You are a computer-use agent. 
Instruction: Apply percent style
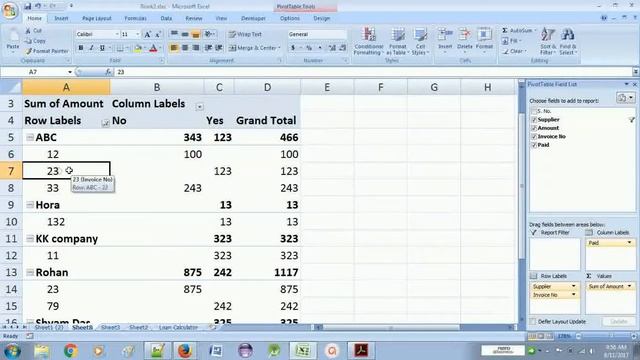[309, 48]
